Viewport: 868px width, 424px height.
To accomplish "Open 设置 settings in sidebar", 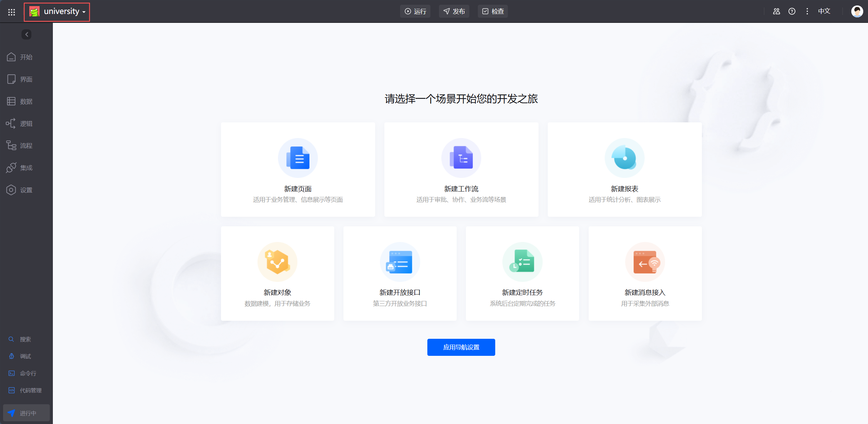I will 26,190.
